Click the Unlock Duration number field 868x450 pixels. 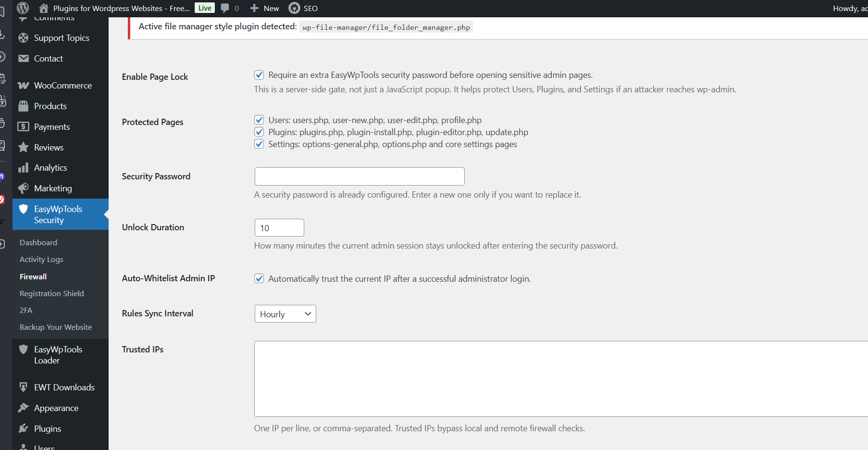279,228
